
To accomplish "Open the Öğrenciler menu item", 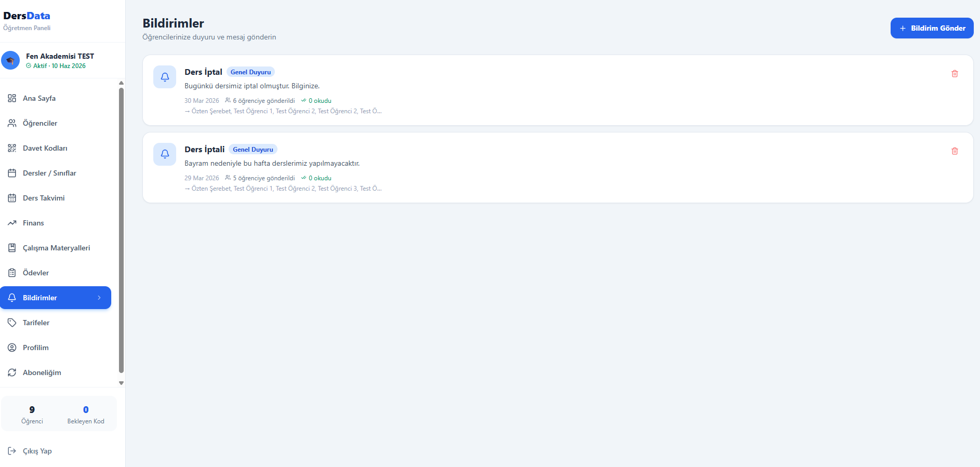I will pyautogui.click(x=40, y=123).
